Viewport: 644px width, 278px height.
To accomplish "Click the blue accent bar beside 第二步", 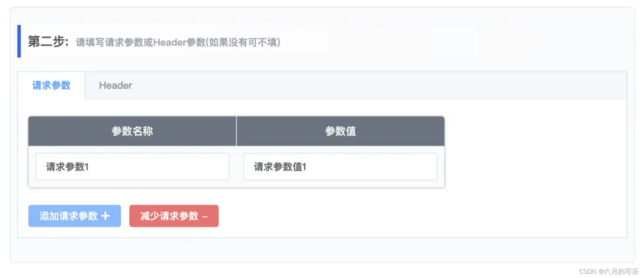I will tap(19, 42).
